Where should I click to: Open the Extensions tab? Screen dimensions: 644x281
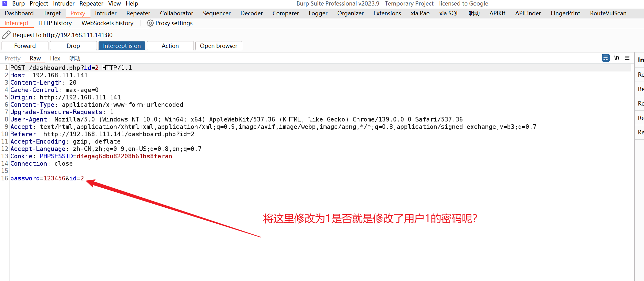tap(387, 13)
